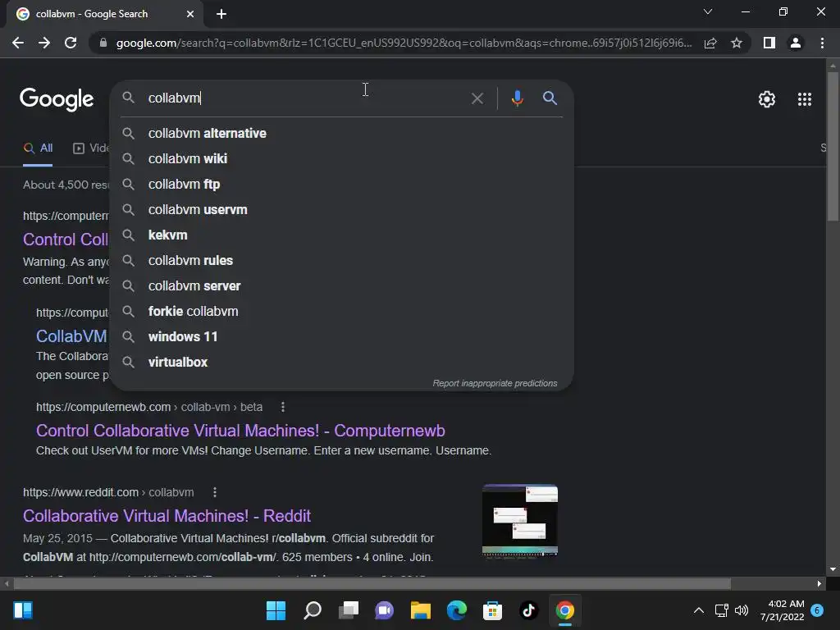Click Report inappropriate predictions
The width and height of the screenshot is (840, 630).
[x=495, y=384]
